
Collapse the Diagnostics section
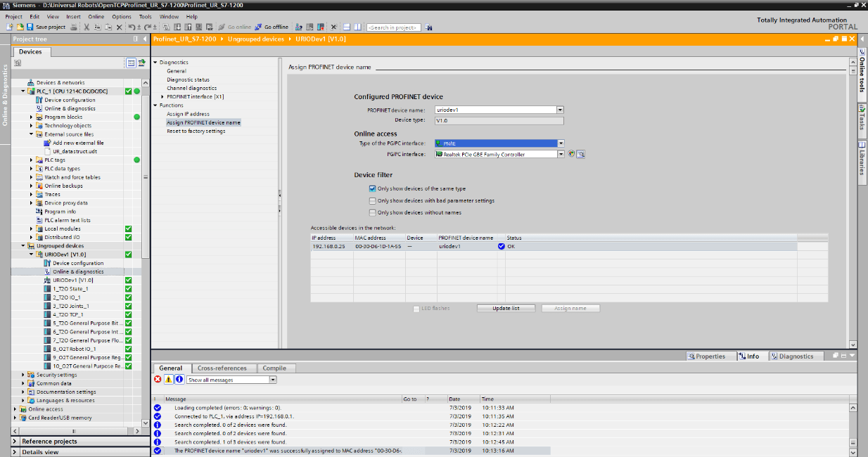click(x=155, y=63)
